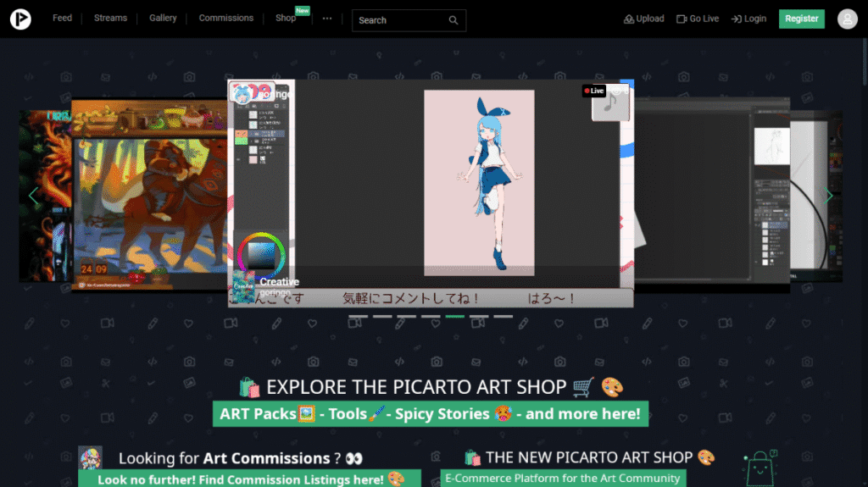Open the featured goringo live stream
Screen dimensions: 868x487
431,193
